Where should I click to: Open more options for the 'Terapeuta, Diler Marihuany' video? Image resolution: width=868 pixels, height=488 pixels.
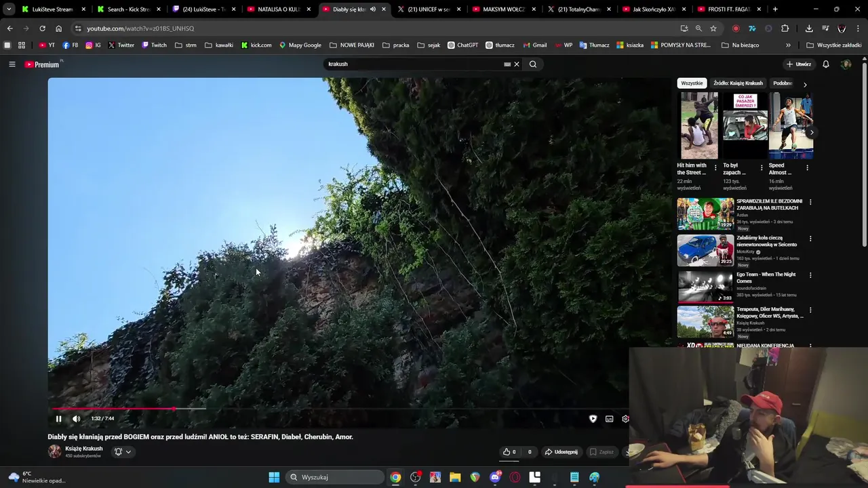[x=810, y=310]
